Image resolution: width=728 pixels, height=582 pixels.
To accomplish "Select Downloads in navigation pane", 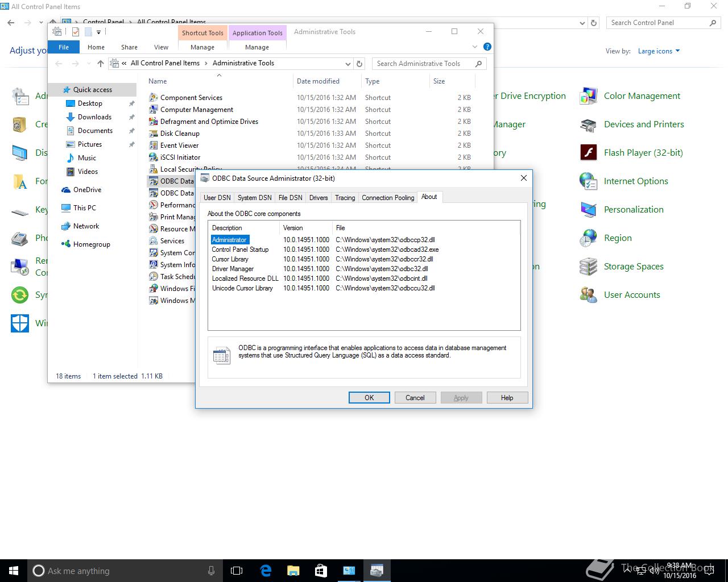I will [x=94, y=117].
